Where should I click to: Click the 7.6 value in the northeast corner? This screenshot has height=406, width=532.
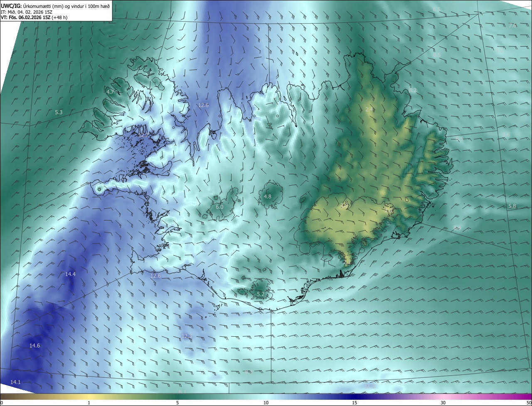coord(512,25)
